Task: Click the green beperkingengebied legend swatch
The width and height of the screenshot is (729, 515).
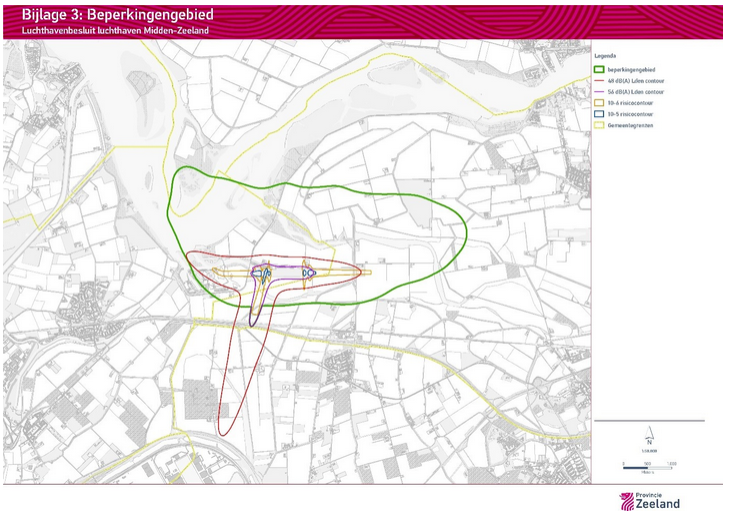Action: (599, 70)
